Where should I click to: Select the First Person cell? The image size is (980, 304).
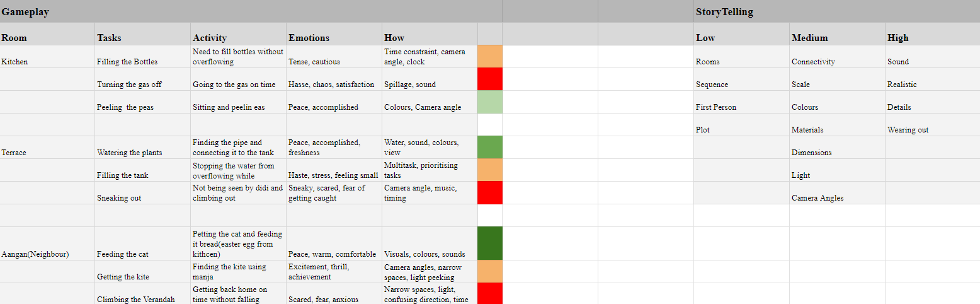point(716,107)
